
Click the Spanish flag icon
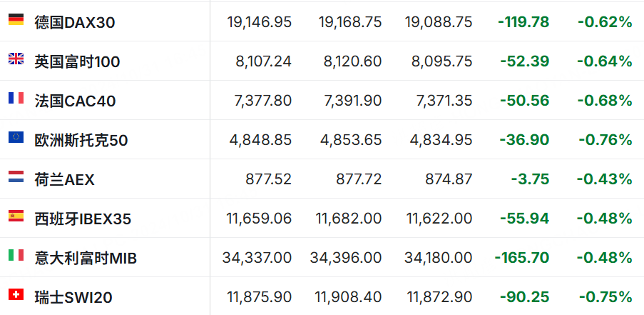(16, 216)
